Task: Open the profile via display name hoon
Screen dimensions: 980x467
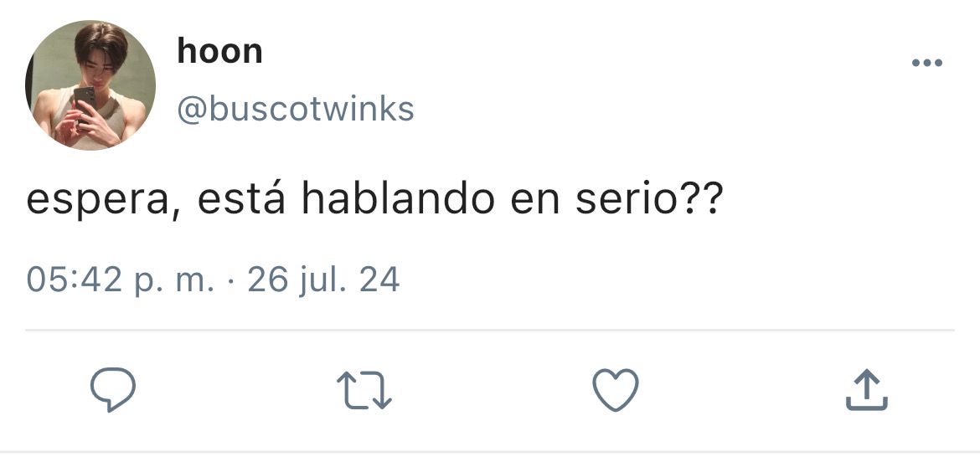Action: point(219,51)
